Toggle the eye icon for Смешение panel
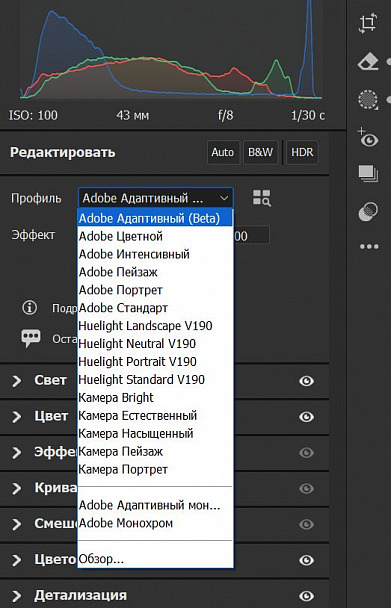The width and height of the screenshot is (391, 608). pos(306,524)
